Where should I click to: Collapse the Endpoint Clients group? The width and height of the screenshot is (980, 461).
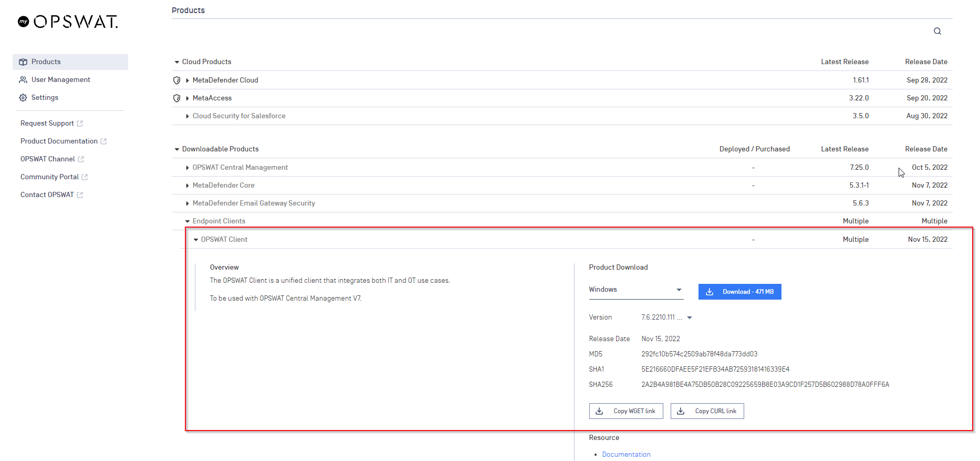tap(187, 221)
